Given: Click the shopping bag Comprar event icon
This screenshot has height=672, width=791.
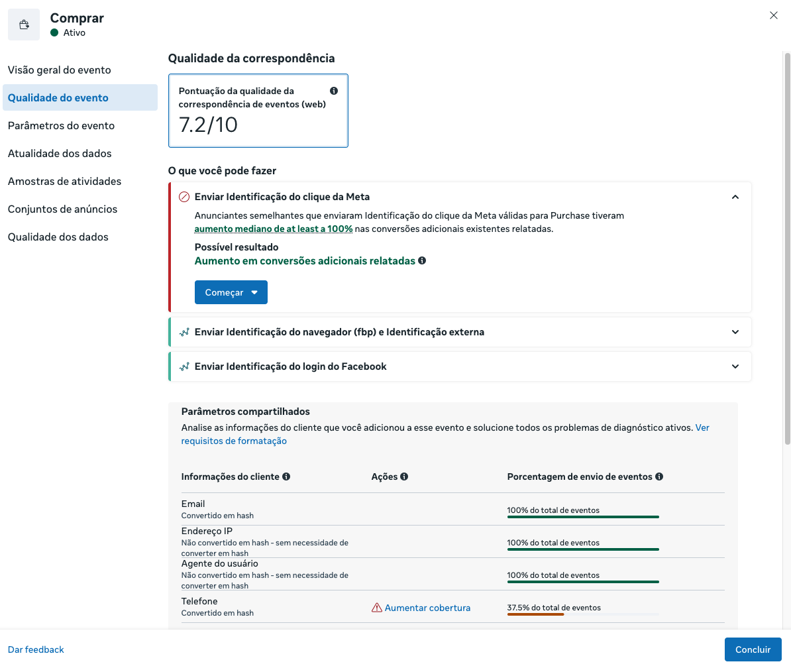Looking at the screenshot, I should click(x=24, y=25).
